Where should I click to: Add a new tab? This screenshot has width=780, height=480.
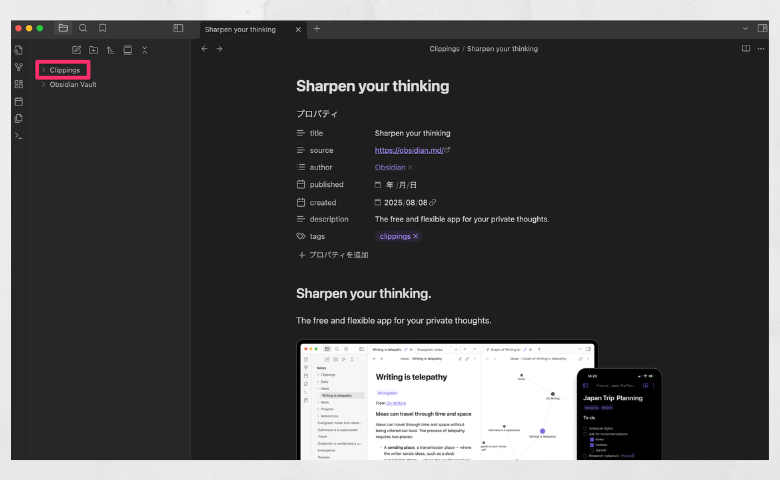(317, 28)
